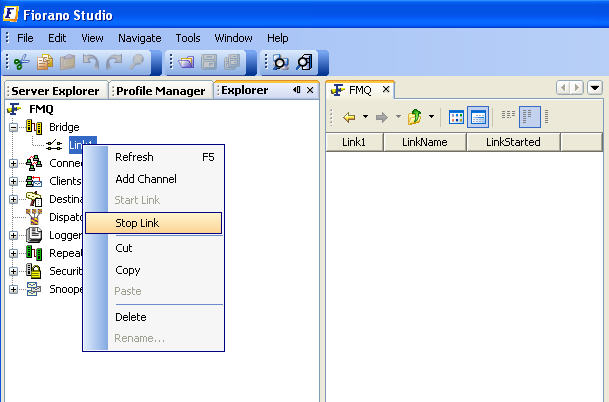Click the Link1 column header

[x=354, y=142]
